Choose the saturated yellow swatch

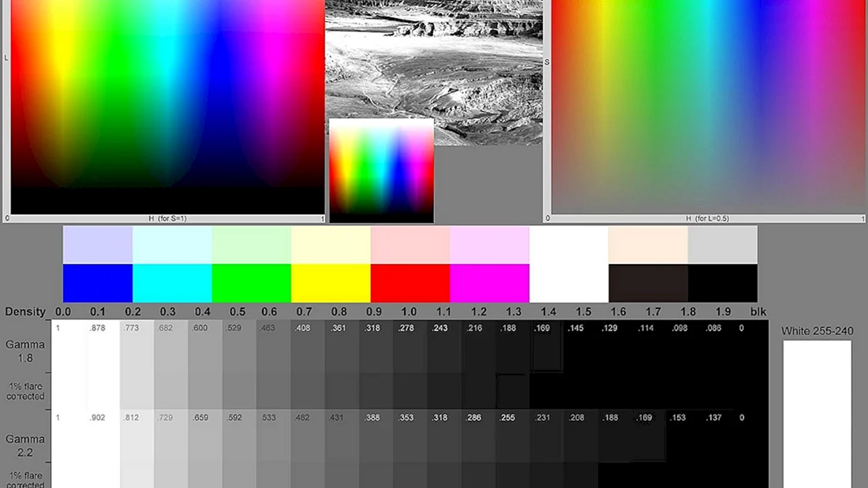point(331,283)
